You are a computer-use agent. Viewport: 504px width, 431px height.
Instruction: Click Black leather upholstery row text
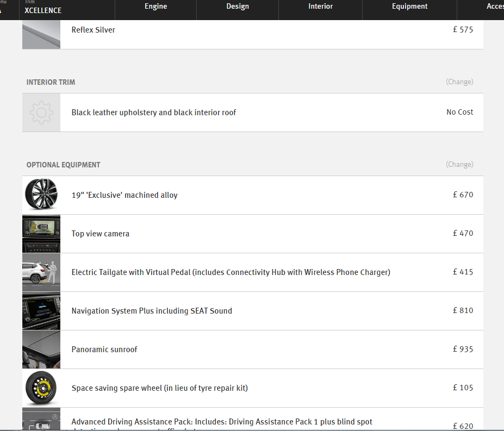[x=154, y=113]
